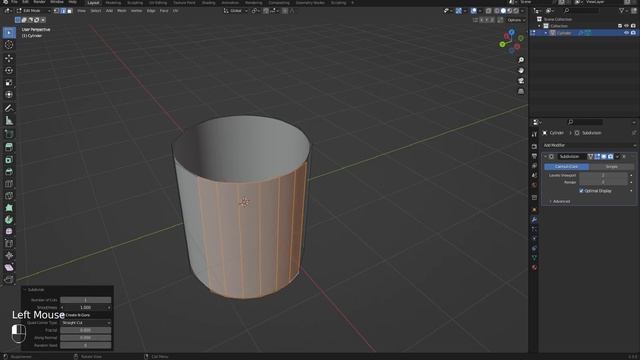
Task: Open the Render properties tab
Action: pyautogui.click(x=534, y=146)
